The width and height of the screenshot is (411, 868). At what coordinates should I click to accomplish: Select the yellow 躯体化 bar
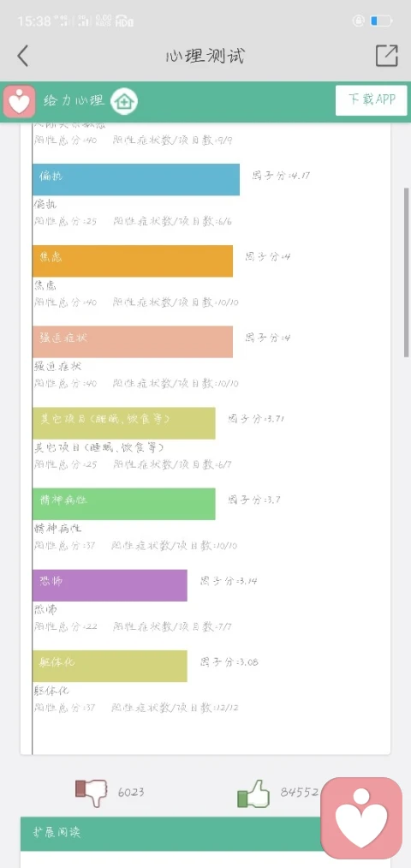(x=110, y=666)
